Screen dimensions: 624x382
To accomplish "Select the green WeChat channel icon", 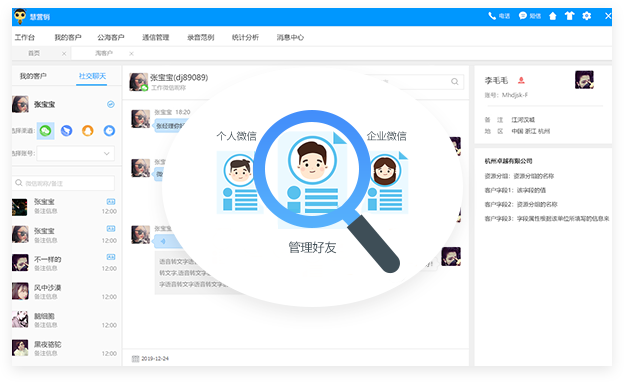I will click(x=46, y=131).
